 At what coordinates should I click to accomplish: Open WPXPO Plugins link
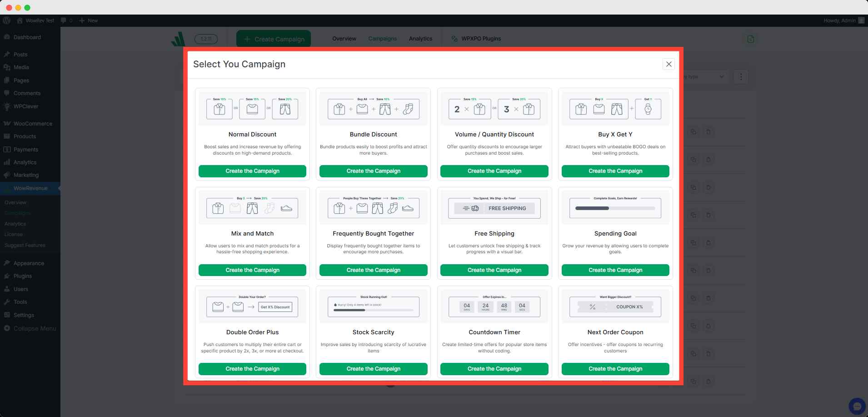(476, 39)
